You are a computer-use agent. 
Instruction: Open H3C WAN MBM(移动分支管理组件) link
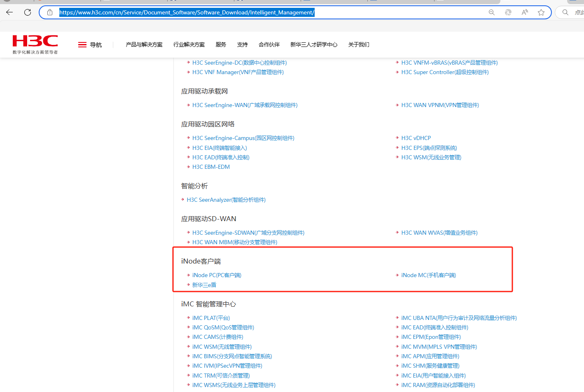pyautogui.click(x=235, y=242)
